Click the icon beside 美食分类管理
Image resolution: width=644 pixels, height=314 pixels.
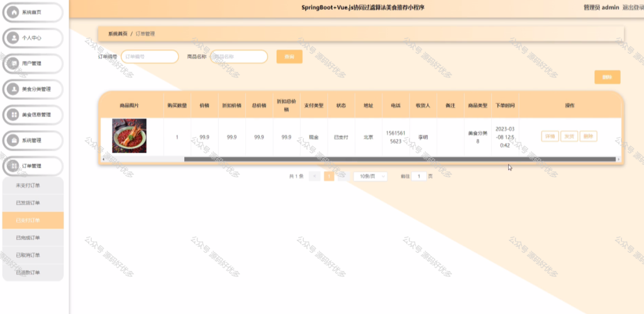tap(14, 89)
